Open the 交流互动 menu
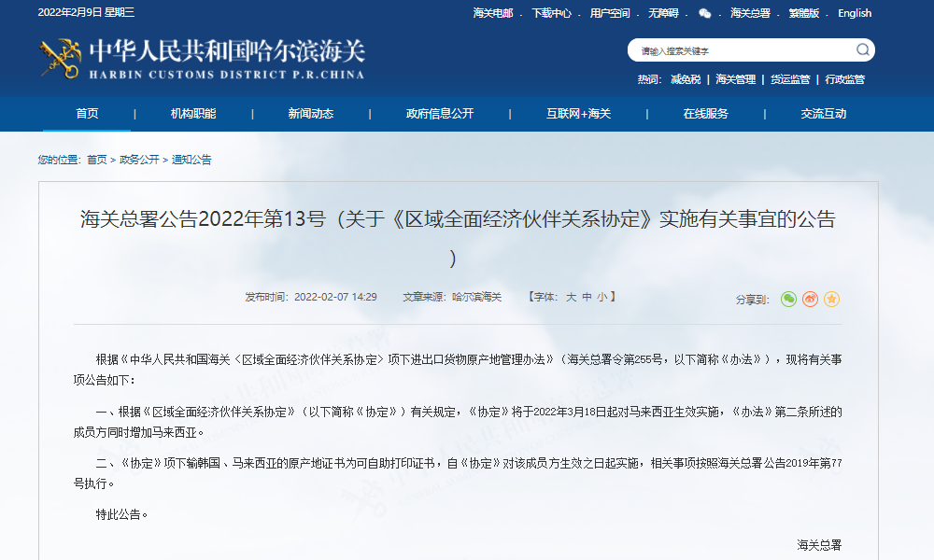Viewport: 934px width, 560px height. [x=823, y=113]
